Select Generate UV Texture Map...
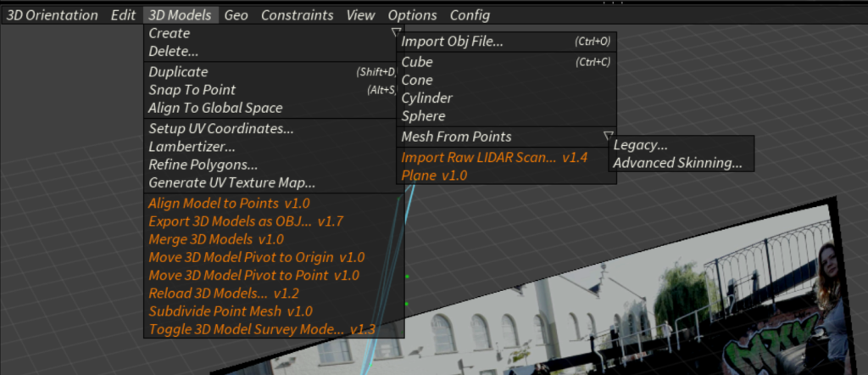 [x=274, y=182]
